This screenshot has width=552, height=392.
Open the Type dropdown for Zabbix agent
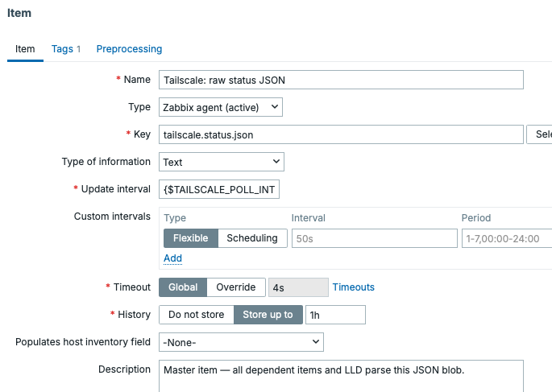(220, 107)
